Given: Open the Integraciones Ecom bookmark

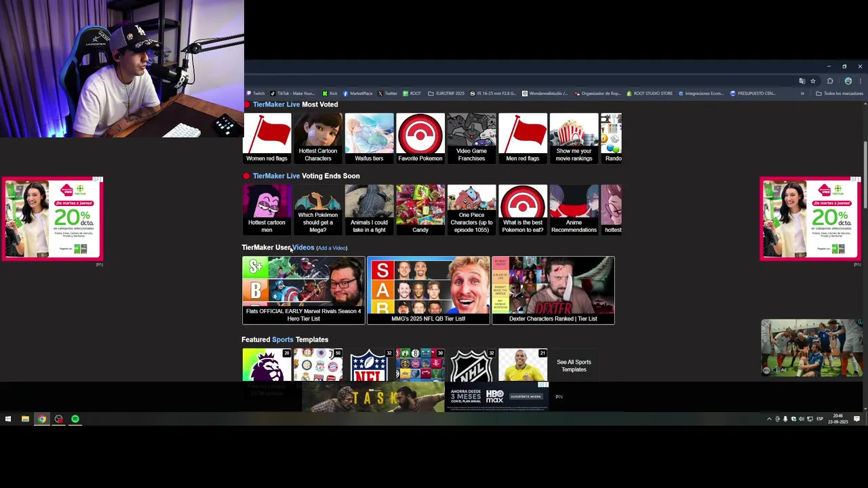Looking at the screenshot, I should tap(701, 94).
